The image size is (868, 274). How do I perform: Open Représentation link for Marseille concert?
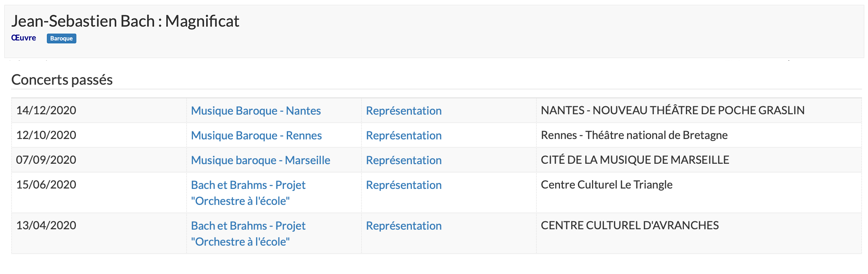(404, 160)
